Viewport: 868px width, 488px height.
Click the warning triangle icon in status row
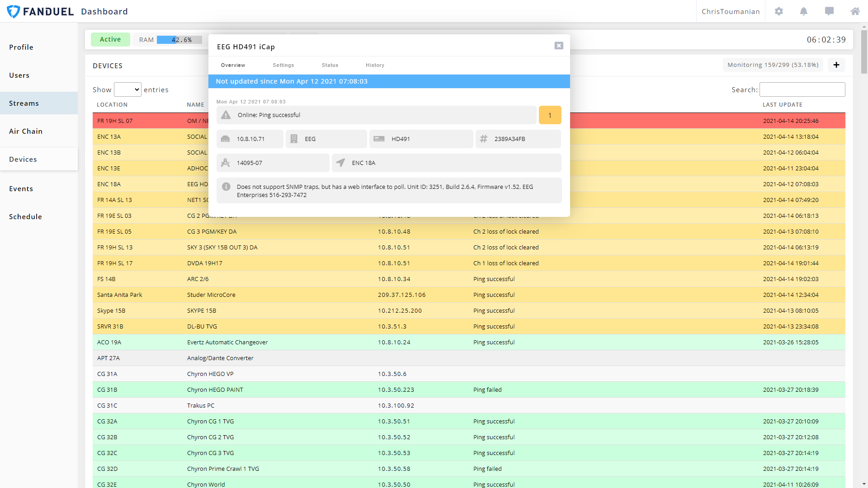click(226, 115)
